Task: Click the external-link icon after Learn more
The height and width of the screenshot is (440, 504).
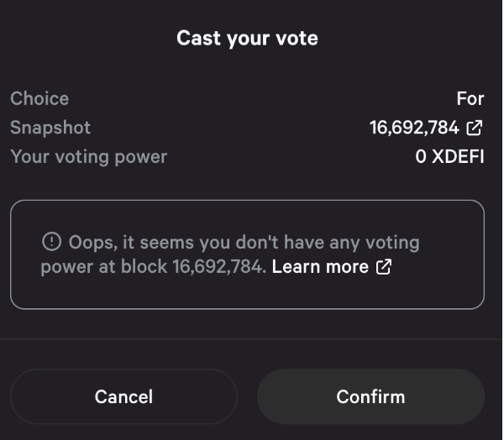Action: pyautogui.click(x=384, y=267)
